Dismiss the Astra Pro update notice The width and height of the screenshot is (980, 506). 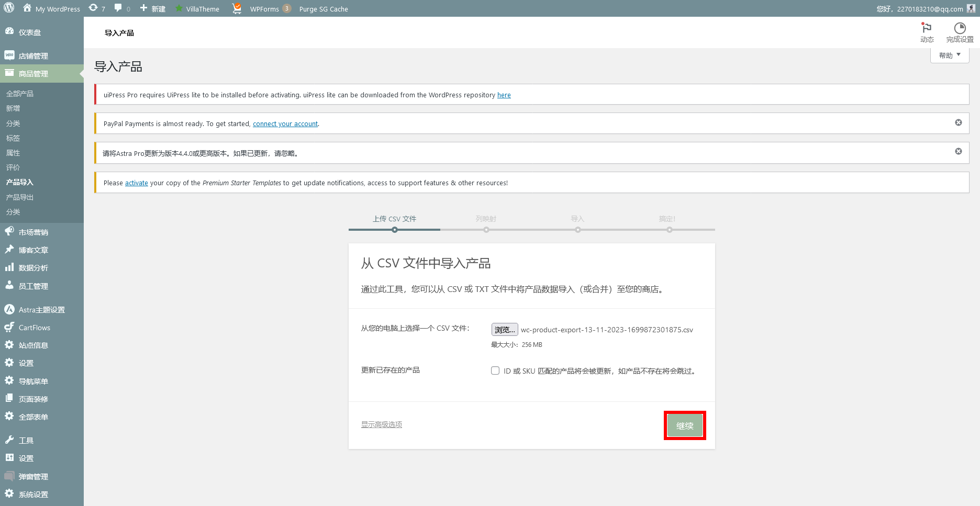(958, 151)
